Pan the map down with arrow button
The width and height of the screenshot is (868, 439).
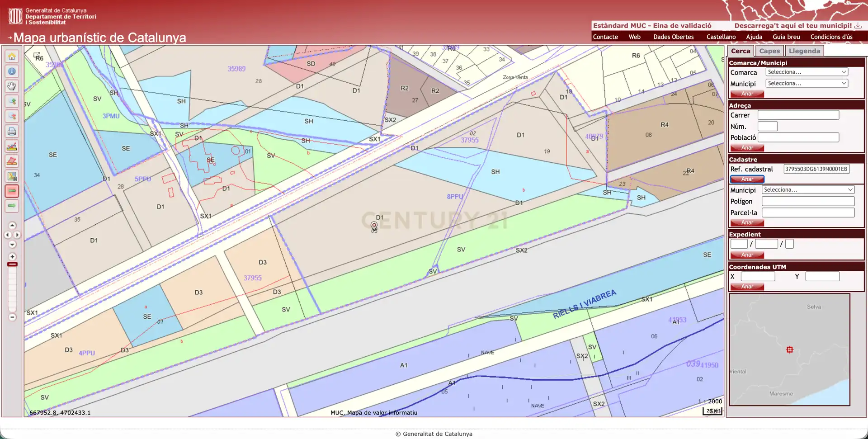pos(12,244)
